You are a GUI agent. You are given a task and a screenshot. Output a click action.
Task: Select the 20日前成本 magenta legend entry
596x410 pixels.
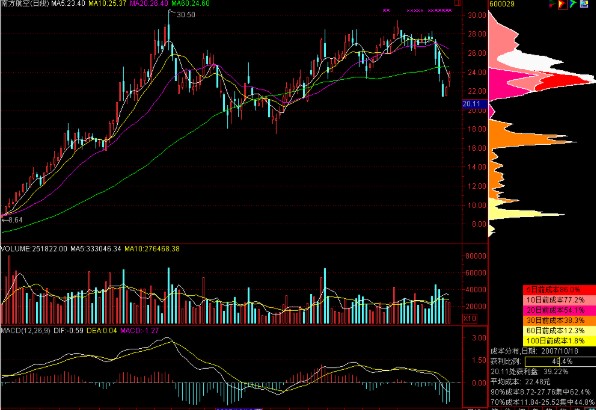(559, 310)
